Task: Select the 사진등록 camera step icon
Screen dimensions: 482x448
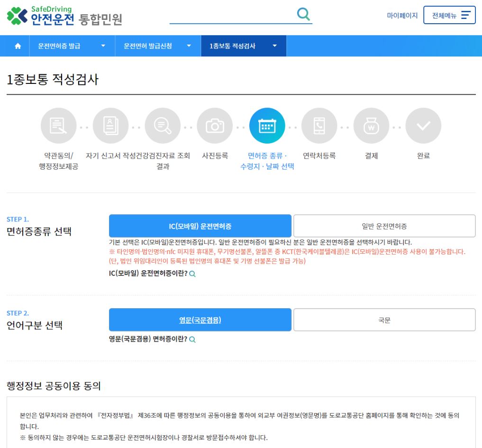Action: coord(215,125)
